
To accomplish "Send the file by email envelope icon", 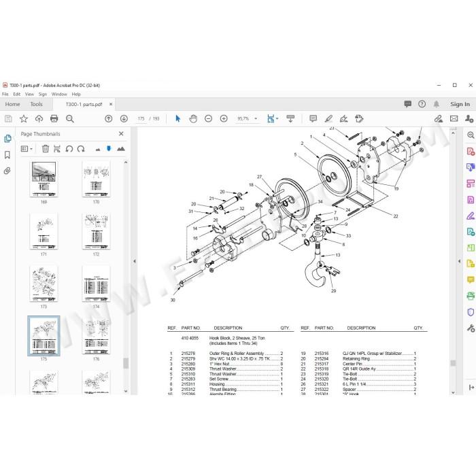I will coord(454,119).
